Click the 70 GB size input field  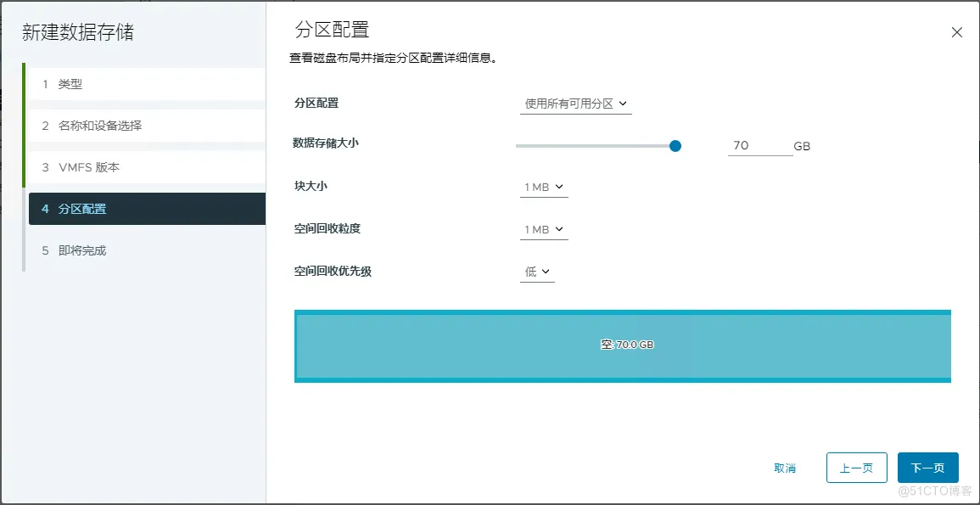(760, 146)
